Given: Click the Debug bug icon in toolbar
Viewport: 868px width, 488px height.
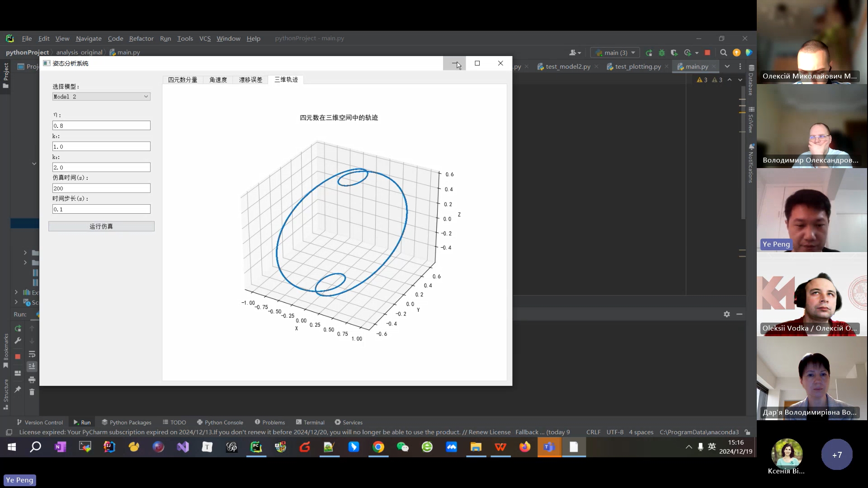Looking at the screenshot, I should 662,53.
